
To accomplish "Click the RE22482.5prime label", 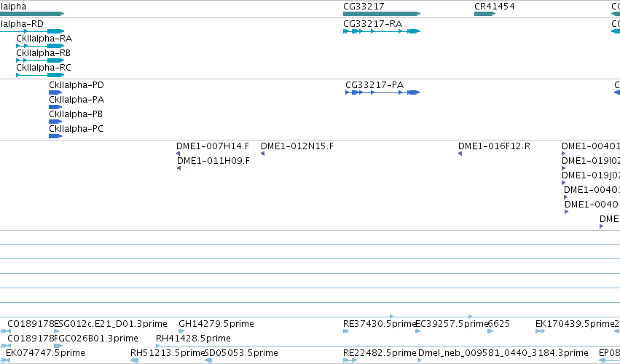I will pos(380,353).
